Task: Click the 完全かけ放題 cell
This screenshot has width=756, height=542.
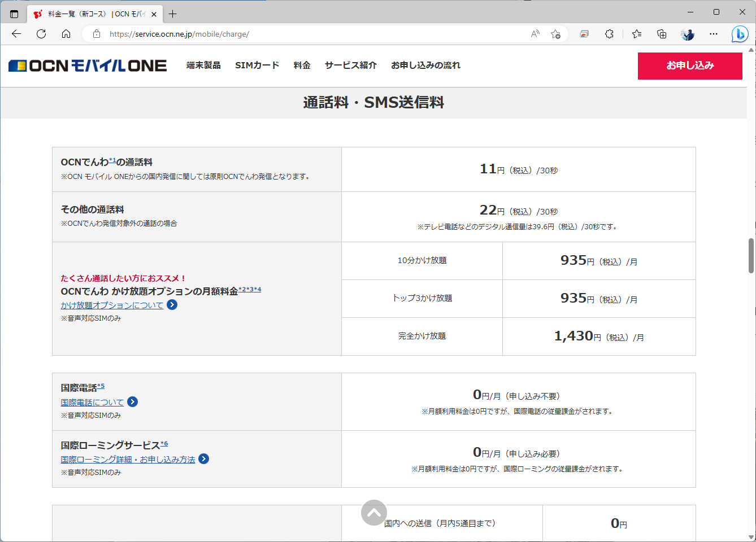Action: tap(422, 336)
